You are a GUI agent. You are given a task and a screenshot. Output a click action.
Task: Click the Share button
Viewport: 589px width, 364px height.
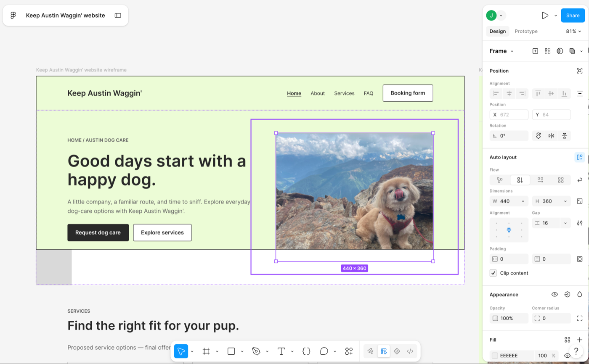click(573, 16)
